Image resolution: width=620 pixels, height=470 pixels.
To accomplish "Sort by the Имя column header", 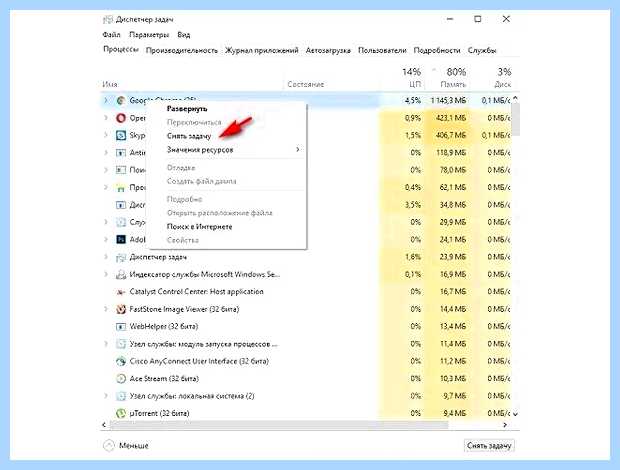I will [x=110, y=84].
